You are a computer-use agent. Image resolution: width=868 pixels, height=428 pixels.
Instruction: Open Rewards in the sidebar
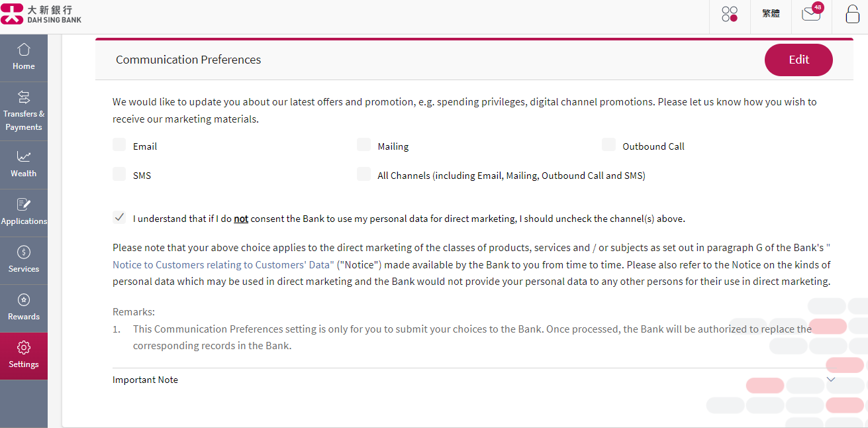point(24,307)
